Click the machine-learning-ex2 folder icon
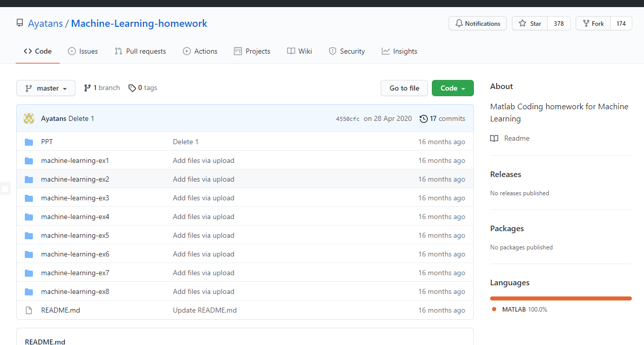644x345 pixels. 29,180
